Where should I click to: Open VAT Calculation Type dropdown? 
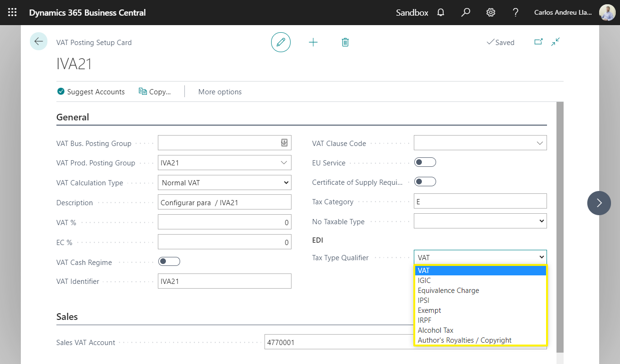coord(225,182)
